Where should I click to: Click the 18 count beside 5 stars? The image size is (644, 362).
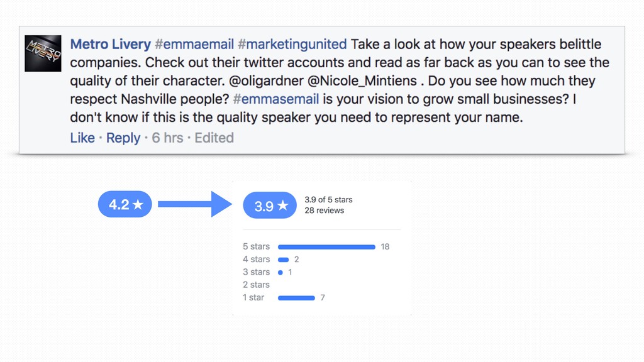385,246
